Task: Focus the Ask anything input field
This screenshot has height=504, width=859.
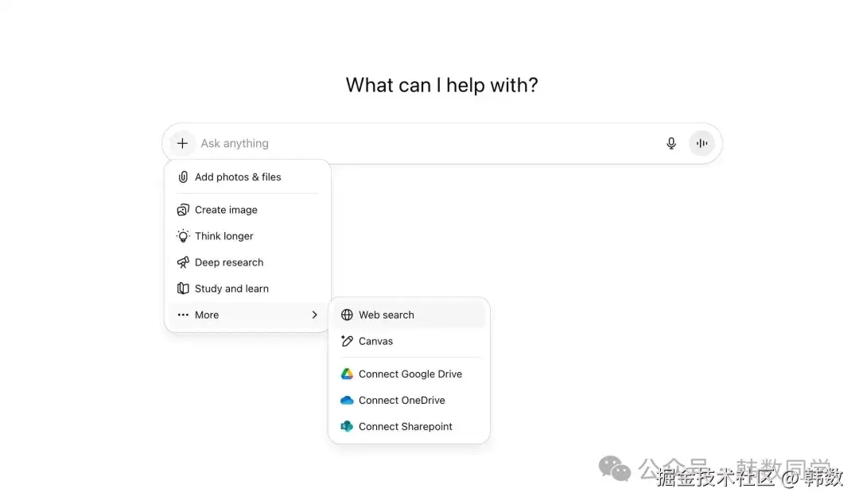Action: 422,143
